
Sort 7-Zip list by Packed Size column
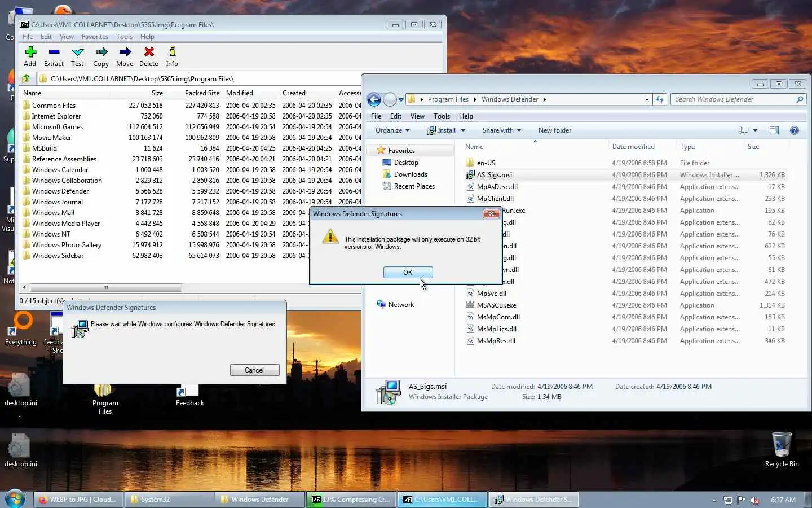tap(202, 93)
